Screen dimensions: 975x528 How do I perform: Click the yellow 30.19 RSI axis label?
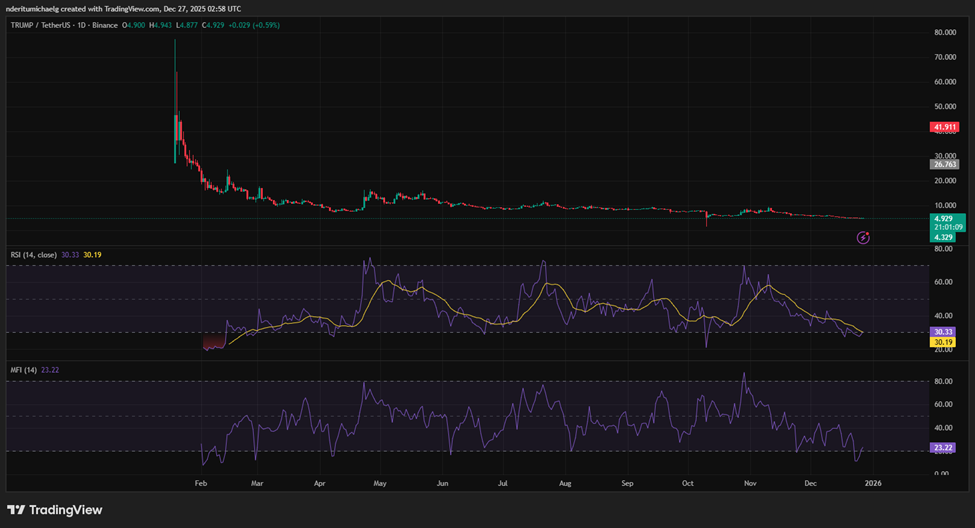coord(945,342)
